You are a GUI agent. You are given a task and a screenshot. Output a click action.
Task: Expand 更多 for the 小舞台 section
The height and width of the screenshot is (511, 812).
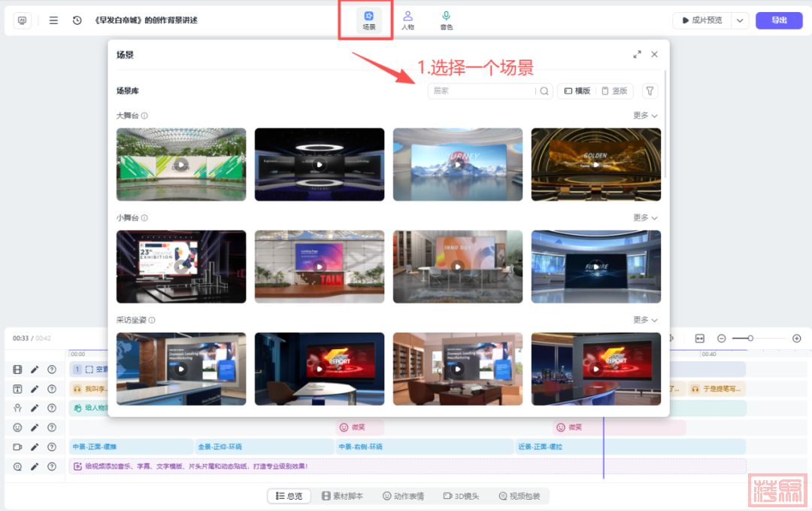(645, 217)
